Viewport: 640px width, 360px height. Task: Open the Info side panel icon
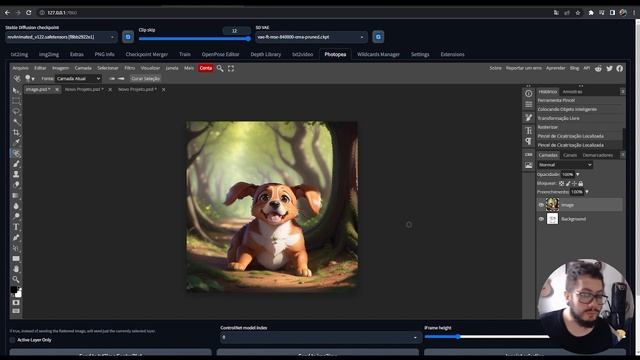coord(529,93)
